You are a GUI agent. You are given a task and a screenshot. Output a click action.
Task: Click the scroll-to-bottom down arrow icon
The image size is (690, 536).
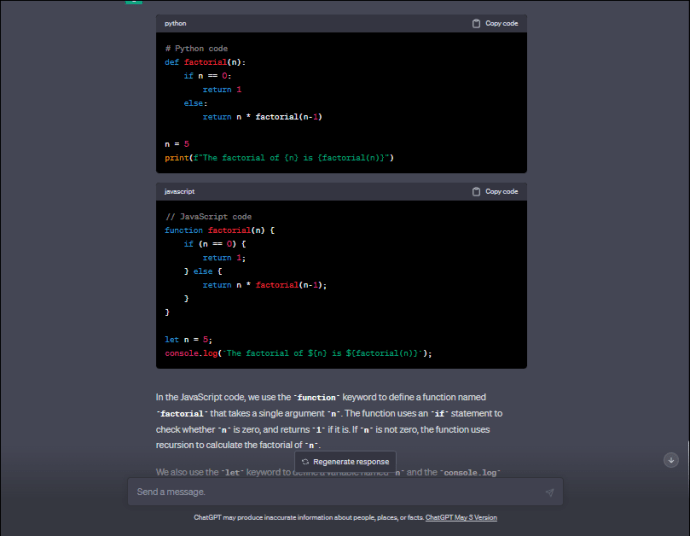(671, 459)
